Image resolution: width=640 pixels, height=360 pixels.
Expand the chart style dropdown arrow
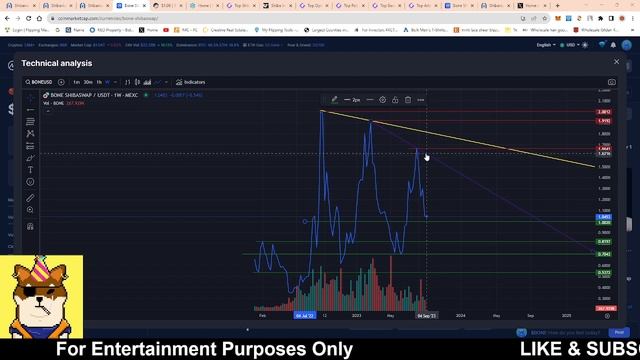coord(166,82)
